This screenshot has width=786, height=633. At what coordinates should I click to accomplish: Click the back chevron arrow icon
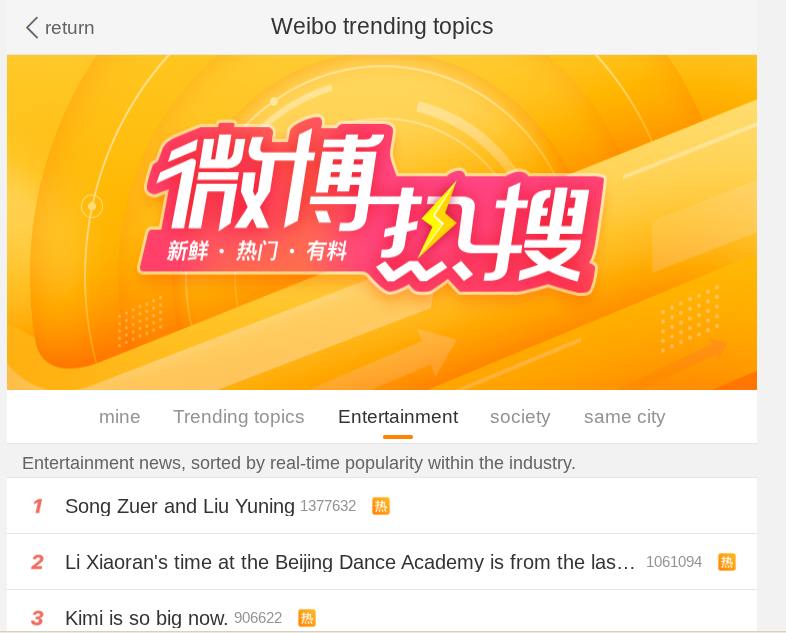pyautogui.click(x=32, y=28)
